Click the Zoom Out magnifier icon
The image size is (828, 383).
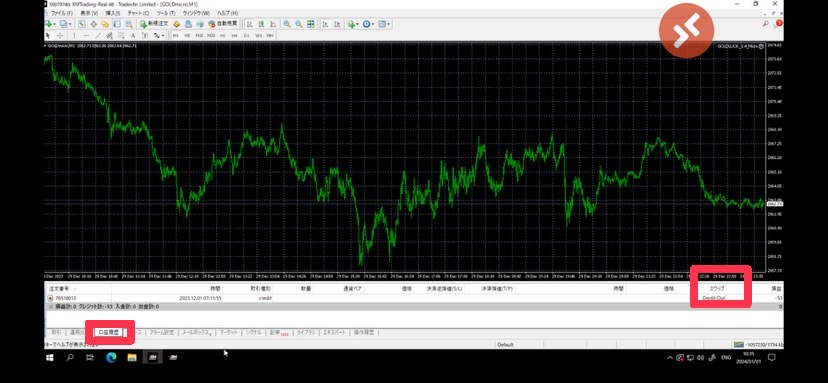tap(298, 24)
